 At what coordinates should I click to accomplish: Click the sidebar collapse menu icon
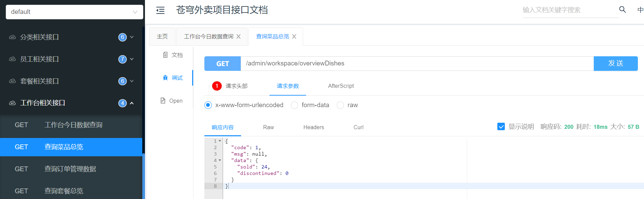point(160,11)
